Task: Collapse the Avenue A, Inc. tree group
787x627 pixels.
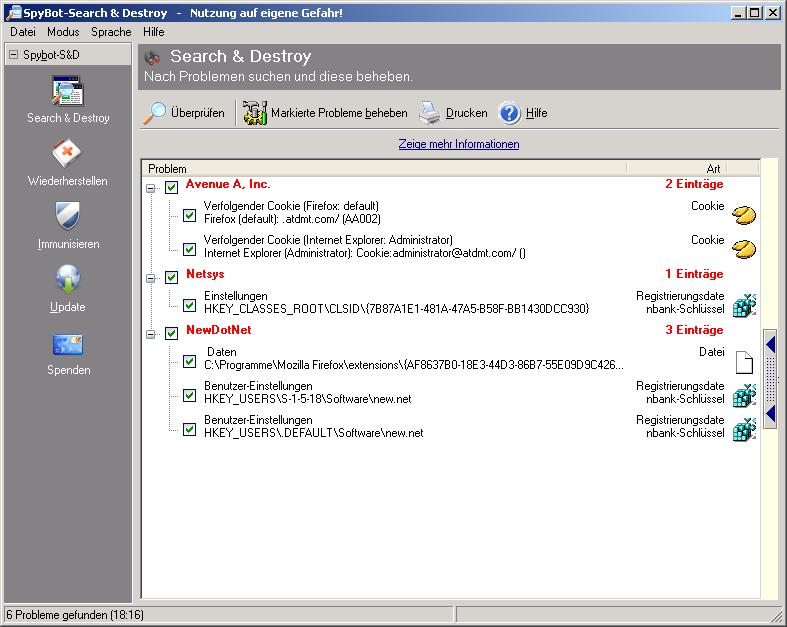Action: pyautogui.click(x=151, y=189)
